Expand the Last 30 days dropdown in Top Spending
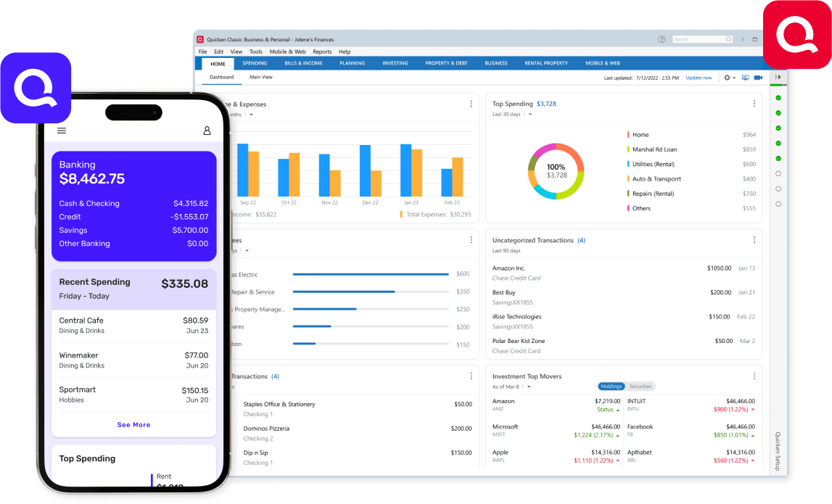 pos(530,114)
